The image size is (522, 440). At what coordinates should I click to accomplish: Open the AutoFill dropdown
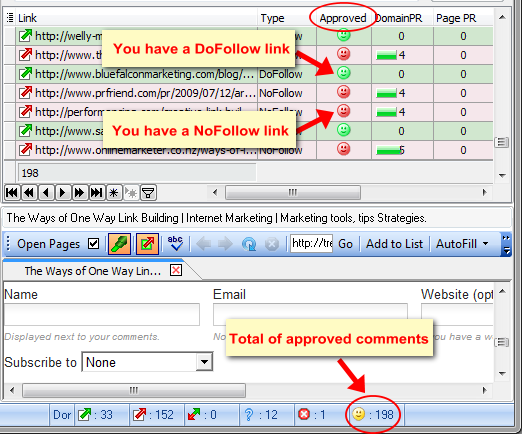pos(462,244)
